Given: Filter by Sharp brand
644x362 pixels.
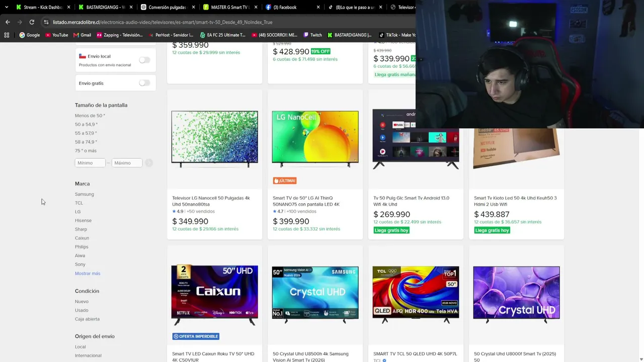Looking at the screenshot, I should coord(81,229).
